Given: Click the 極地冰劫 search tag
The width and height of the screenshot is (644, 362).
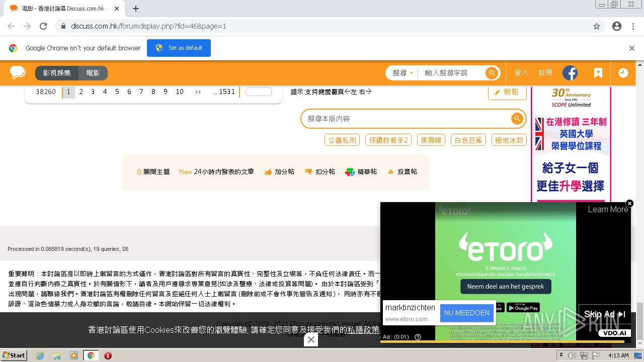Looking at the screenshot, I should coord(509,140).
